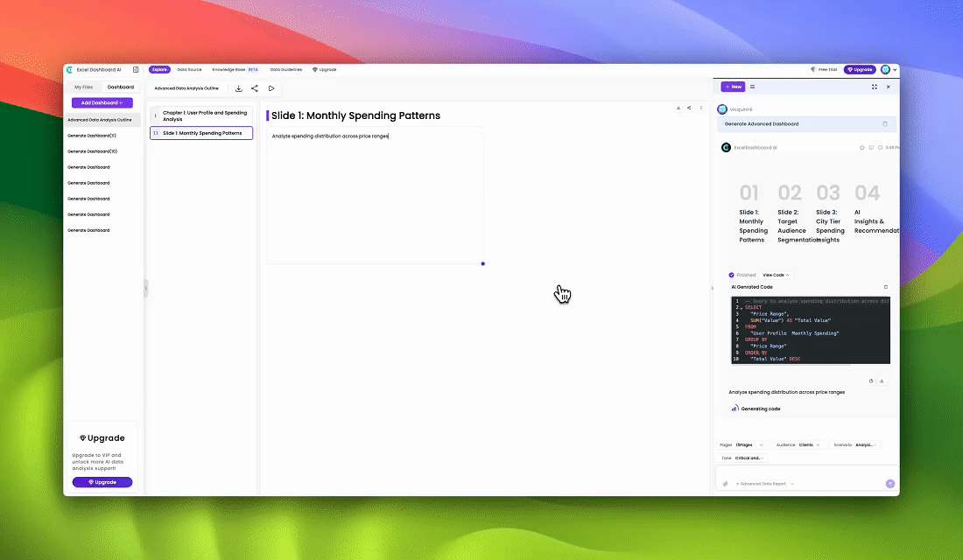
Task: Share the slide using the top-right share icon
Action: click(689, 108)
